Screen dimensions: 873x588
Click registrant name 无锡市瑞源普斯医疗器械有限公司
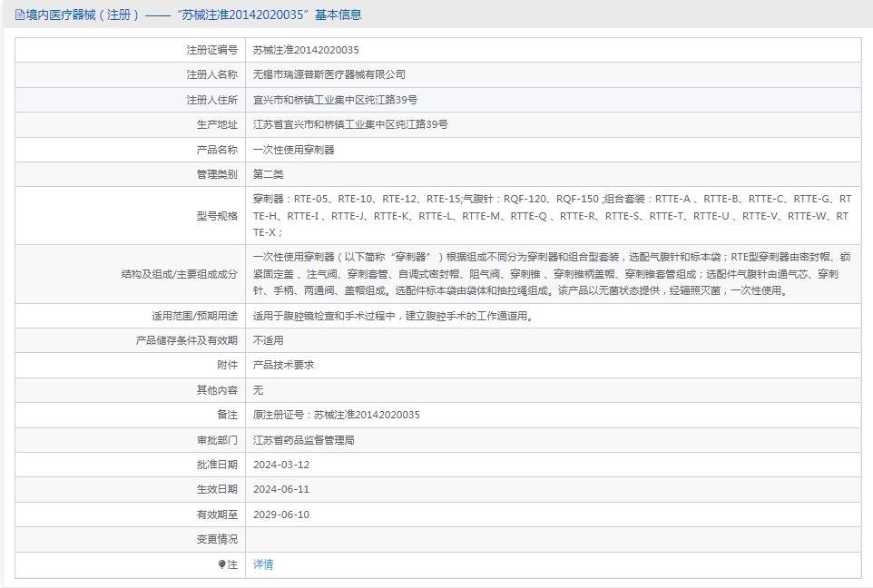click(x=329, y=74)
